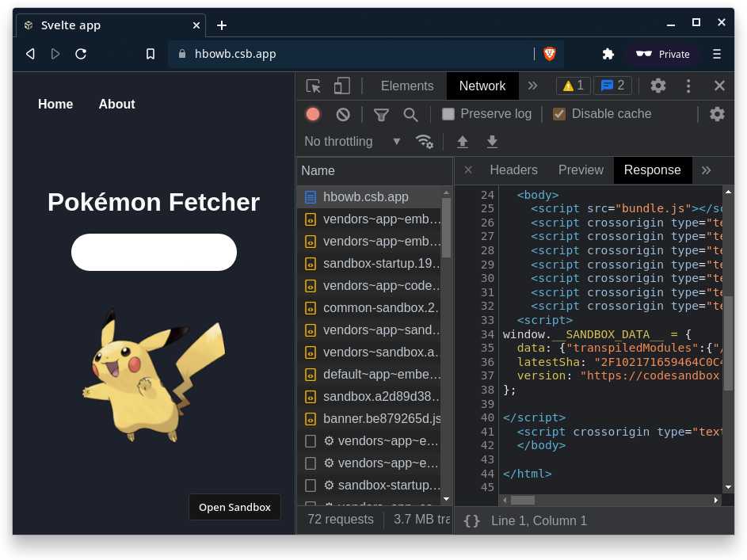Image resolution: width=747 pixels, height=560 pixels.
Task: Reload the page
Action: [81, 54]
